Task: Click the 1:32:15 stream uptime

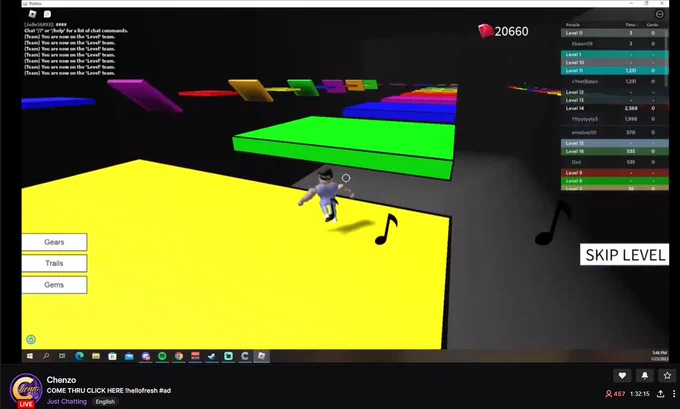Action: click(x=640, y=394)
